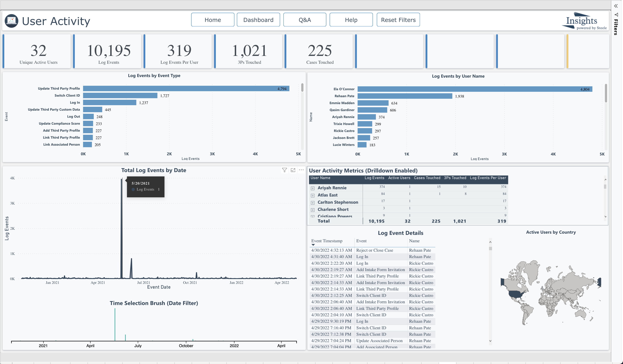Click the Help button
This screenshot has height=364, width=623.
[x=351, y=20]
